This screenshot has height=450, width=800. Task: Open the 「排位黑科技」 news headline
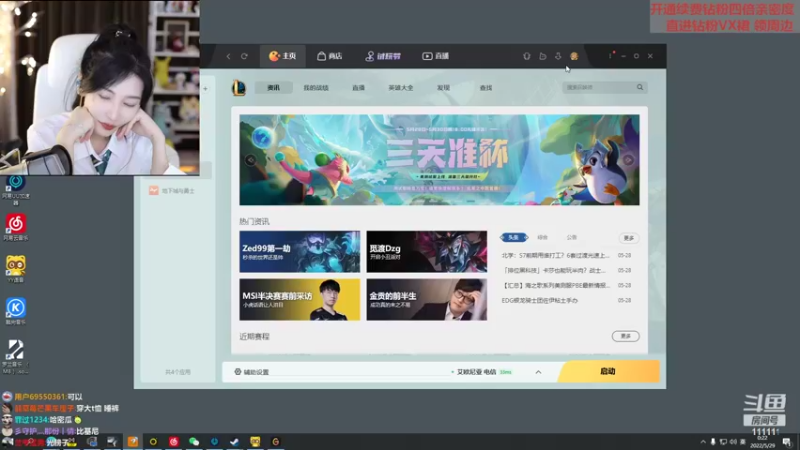coord(554,270)
